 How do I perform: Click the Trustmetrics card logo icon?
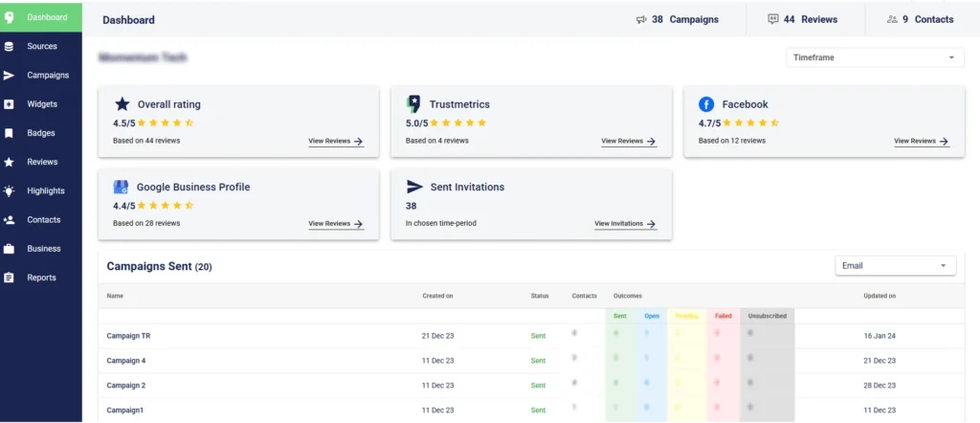click(413, 104)
